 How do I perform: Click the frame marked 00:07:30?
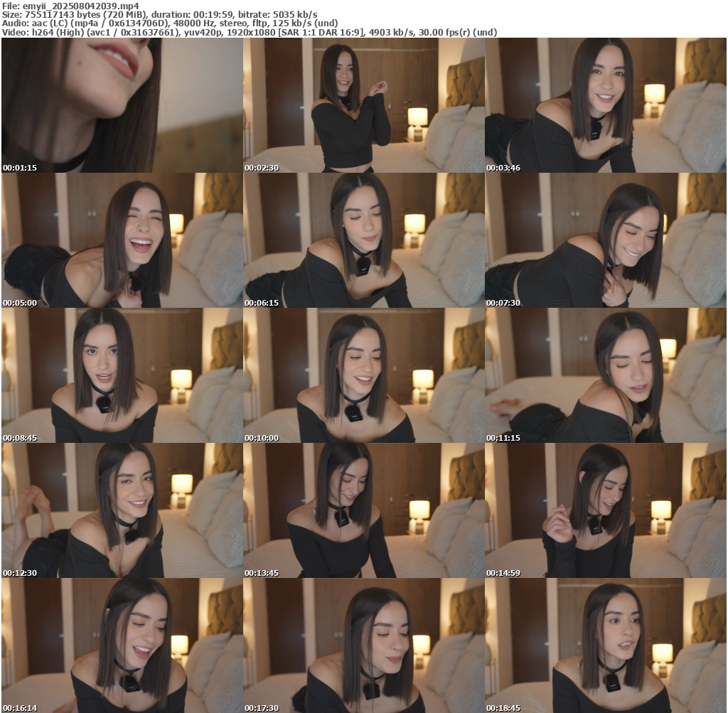pyautogui.click(x=606, y=240)
